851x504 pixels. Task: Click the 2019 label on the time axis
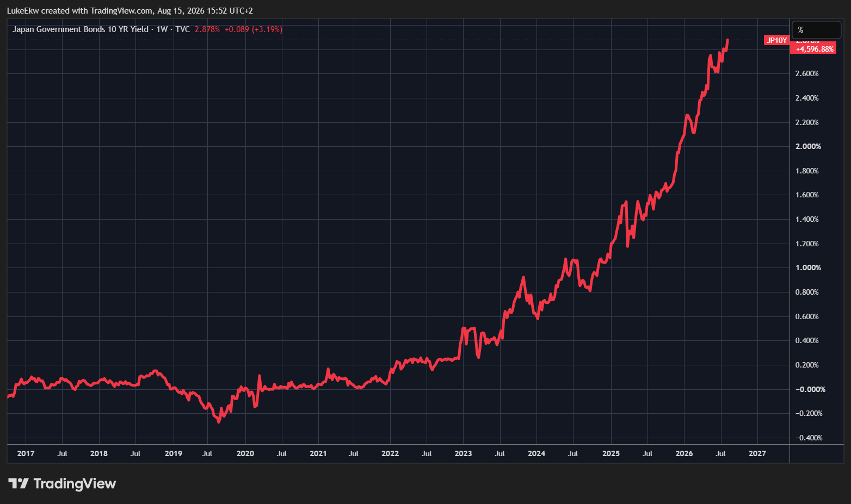tap(174, 453)
